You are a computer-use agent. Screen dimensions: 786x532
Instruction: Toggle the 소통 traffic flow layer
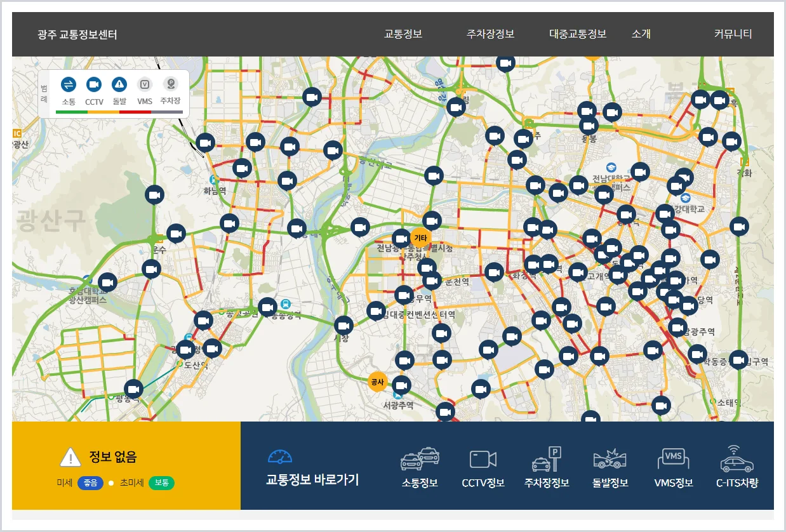pos(69,84)
